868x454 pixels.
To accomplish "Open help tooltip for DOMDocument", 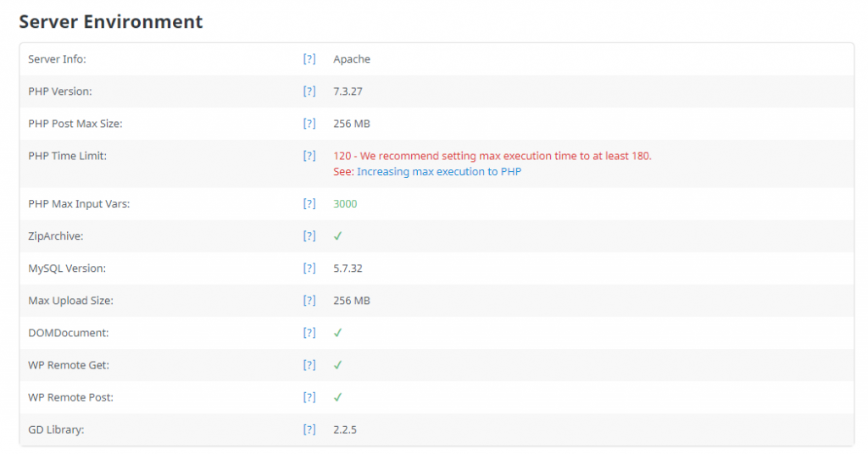I will click(309, 333).
